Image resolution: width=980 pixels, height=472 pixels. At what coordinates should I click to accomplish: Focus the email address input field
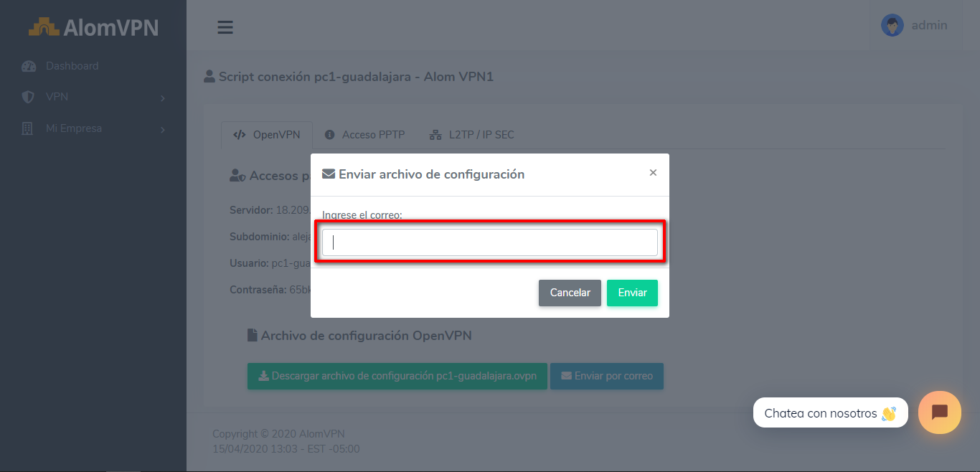coord(489,242)
